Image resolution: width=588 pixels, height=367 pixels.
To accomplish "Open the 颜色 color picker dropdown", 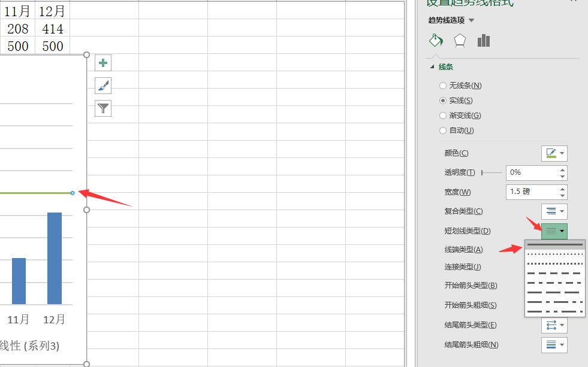I will click(554, 153).
